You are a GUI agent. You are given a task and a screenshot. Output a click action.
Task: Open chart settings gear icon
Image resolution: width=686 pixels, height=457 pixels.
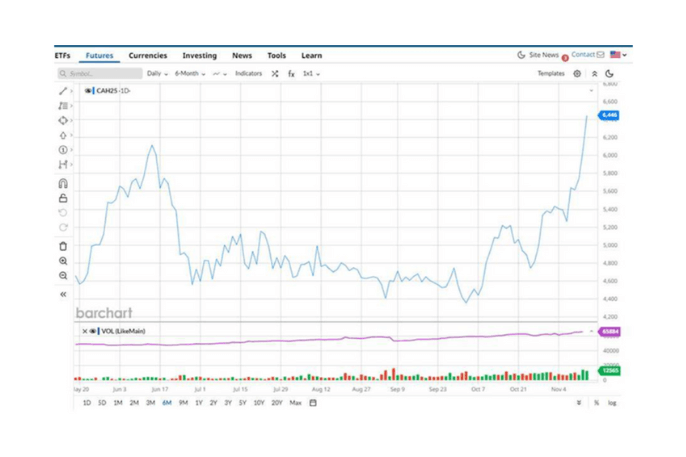click(577, 74)
